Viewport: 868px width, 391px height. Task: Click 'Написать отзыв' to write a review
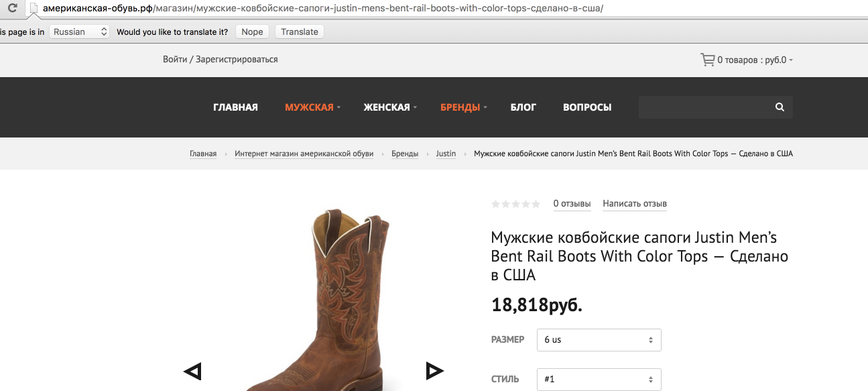tap(635, 204)
